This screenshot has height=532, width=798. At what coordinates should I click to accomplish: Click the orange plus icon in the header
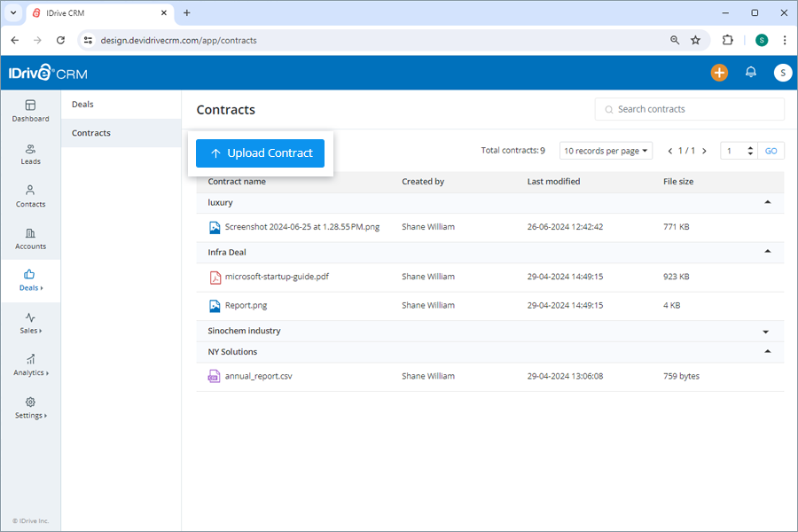coord(719,73)
